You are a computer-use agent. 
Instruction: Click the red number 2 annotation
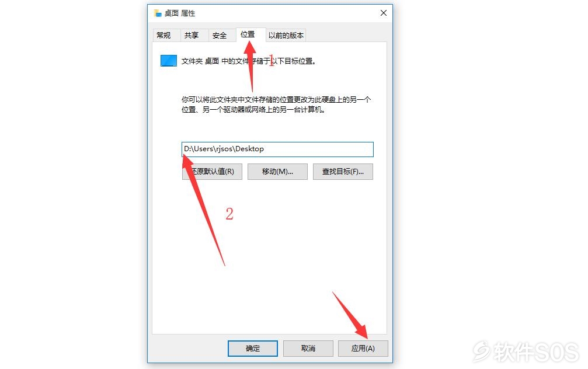pyautogui.click(x=229, y=214)
